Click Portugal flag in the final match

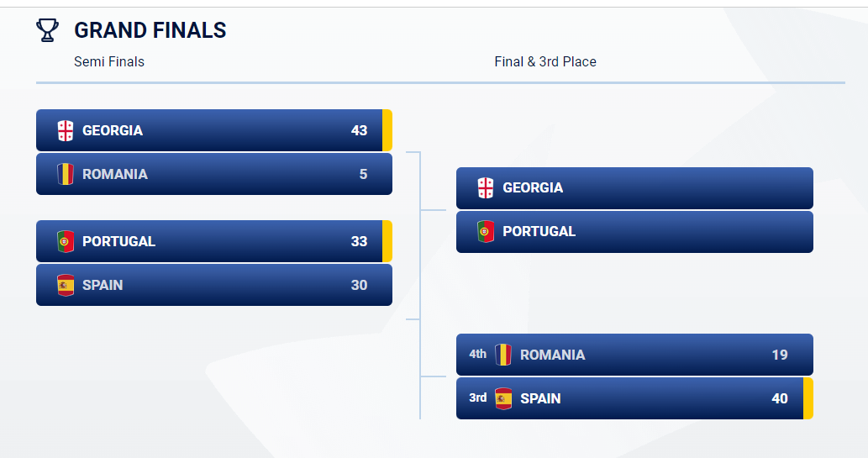coord(486,231)
